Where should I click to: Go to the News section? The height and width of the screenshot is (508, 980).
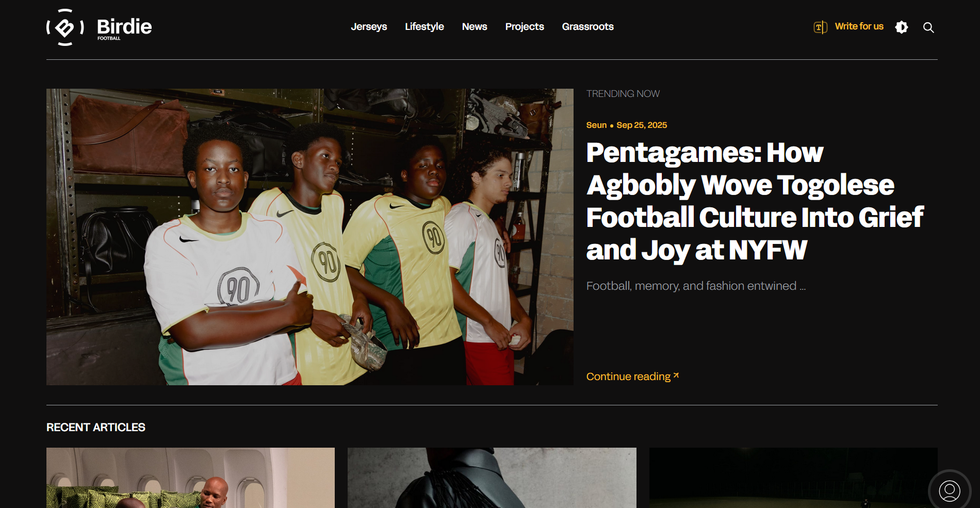(x=474, y=27)
